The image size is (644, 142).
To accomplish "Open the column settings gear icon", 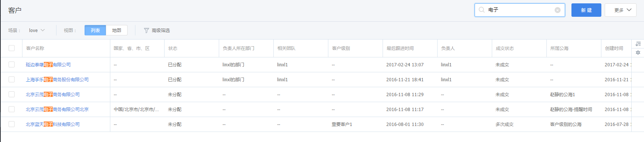I will pyautogui.click(x=638, y=53).
